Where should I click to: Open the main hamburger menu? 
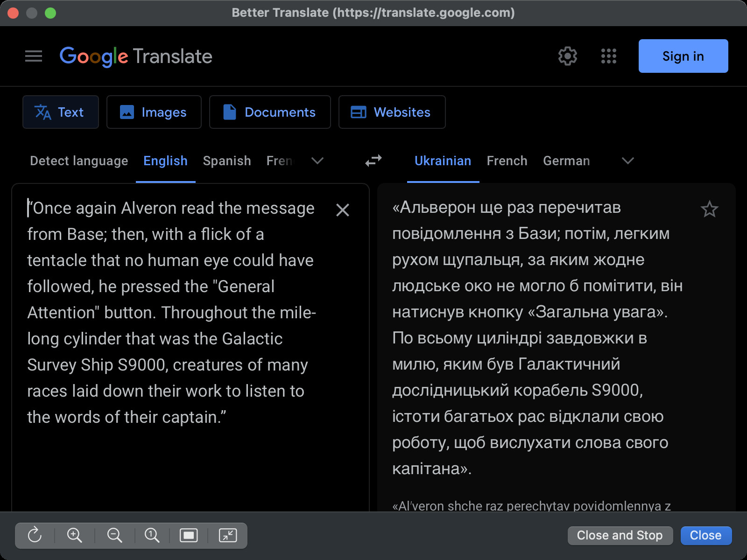34,56
